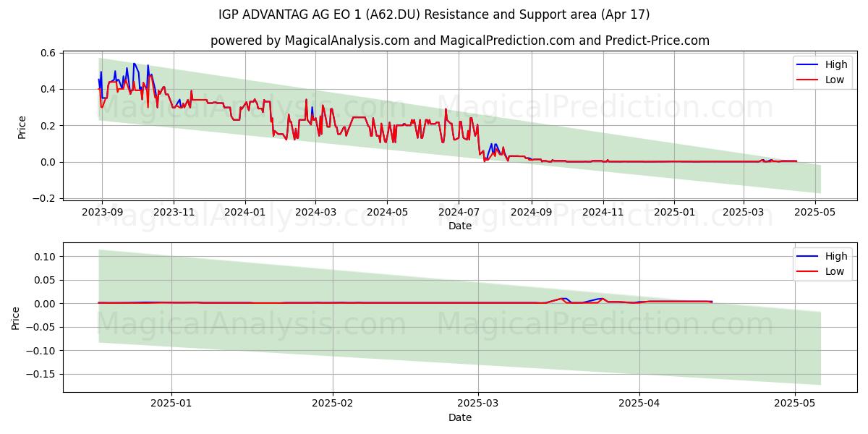Click the -0.15 price tick on bottom chart
The width and height of the screenshot is (868, 434).
click(41, 374)
